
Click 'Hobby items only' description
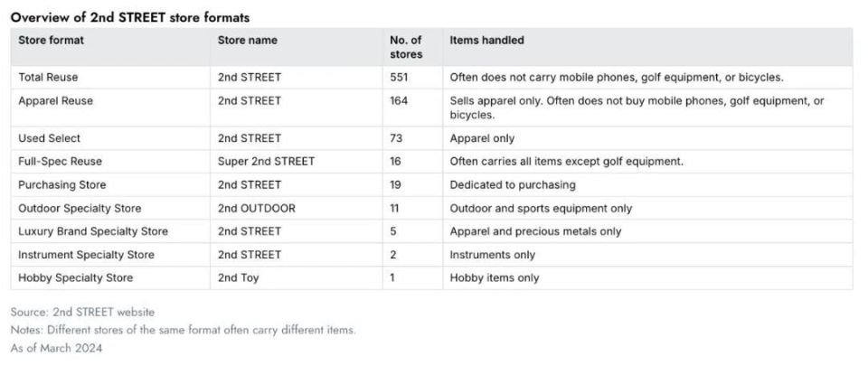click(495, 277)
